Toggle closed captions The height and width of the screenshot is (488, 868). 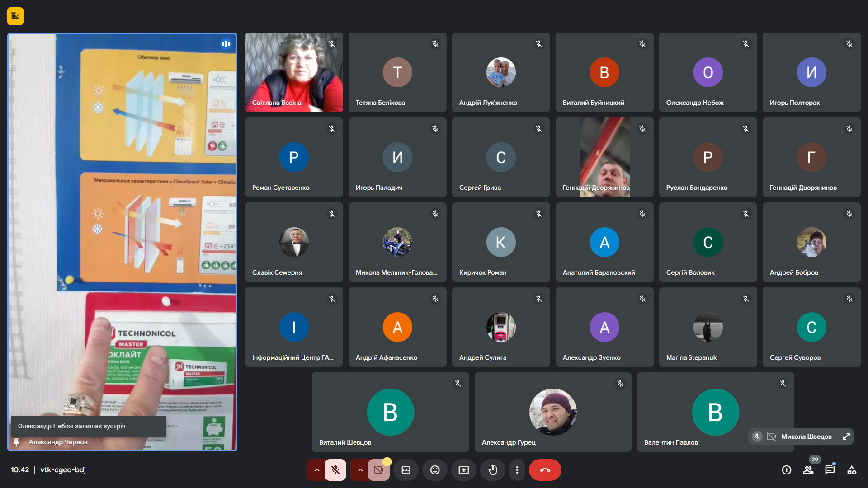(x=406, y=470)
